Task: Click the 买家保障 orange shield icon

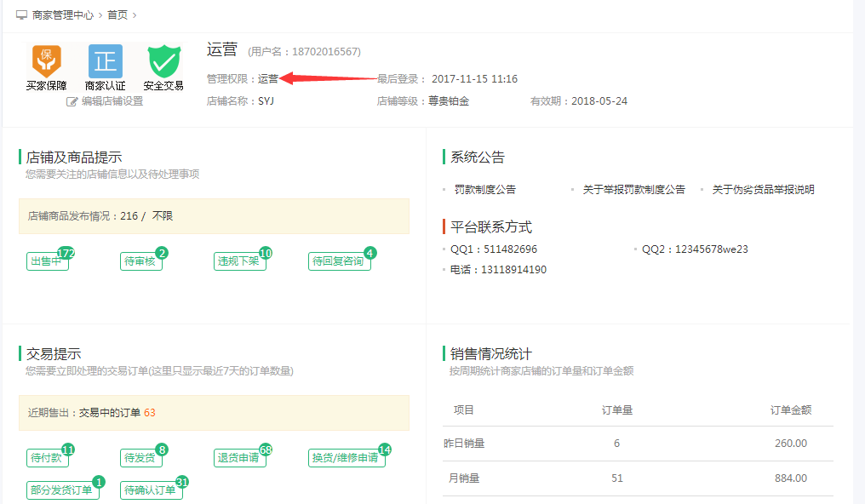Action: tap(47, 61)
